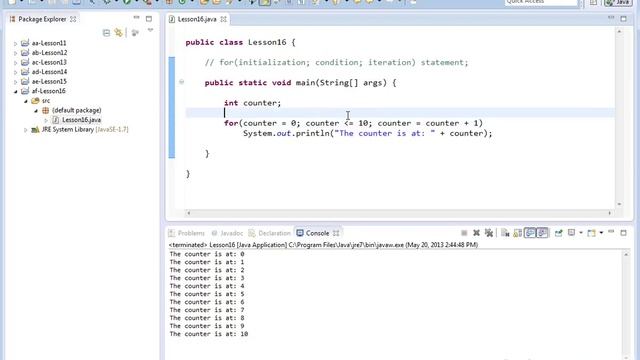Image resolution: width=640 pixels, height=360 pixels.
Task: Expand the aa-Lesson11 project
Action: 16,43
